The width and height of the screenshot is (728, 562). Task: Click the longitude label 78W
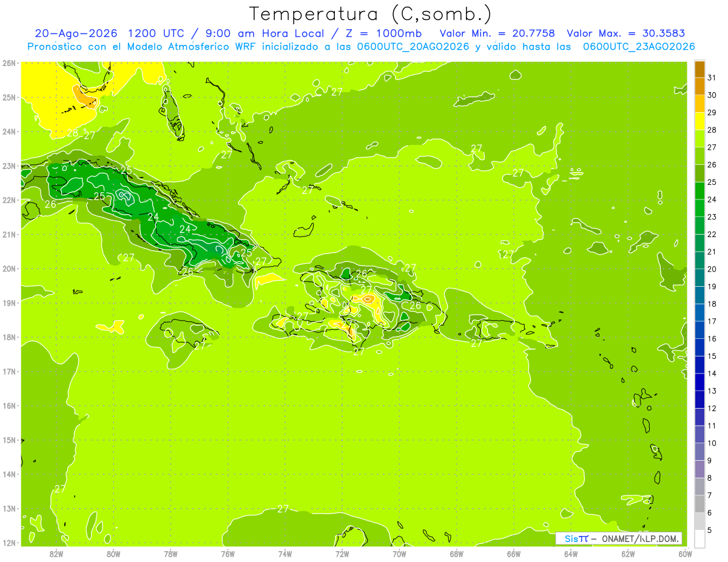[x=170, y=554]
